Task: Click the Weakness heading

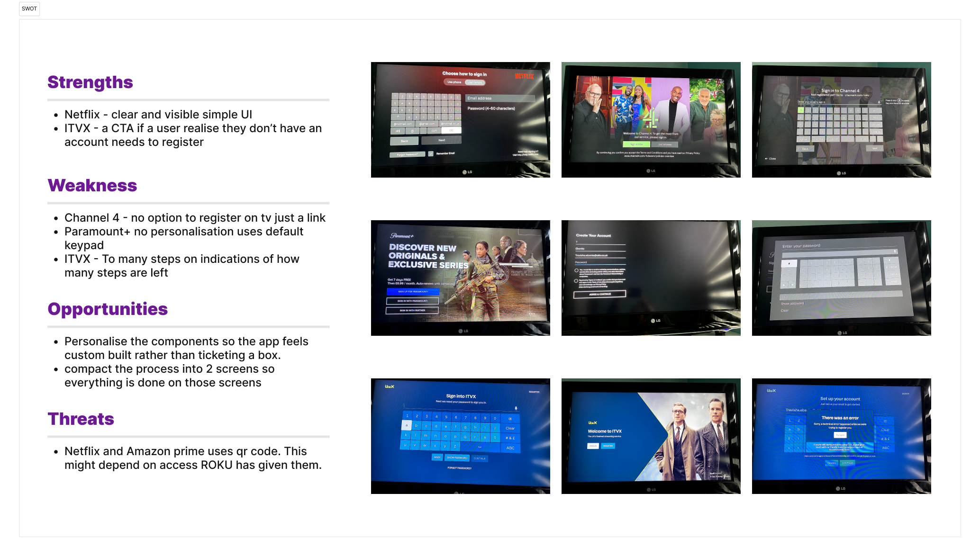Action: [x=92, y=185]
